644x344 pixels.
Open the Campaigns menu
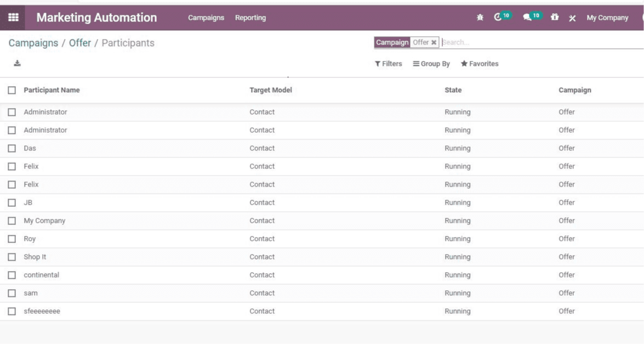tap(206, 18)
